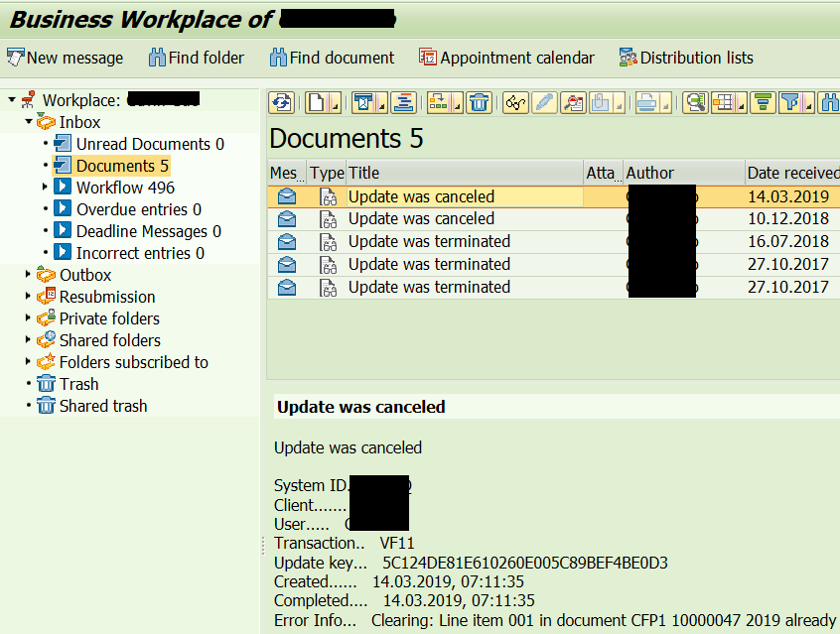Open Distribution lists
Viewport: 840px width, 634px height.
click(x=686, y=58)
